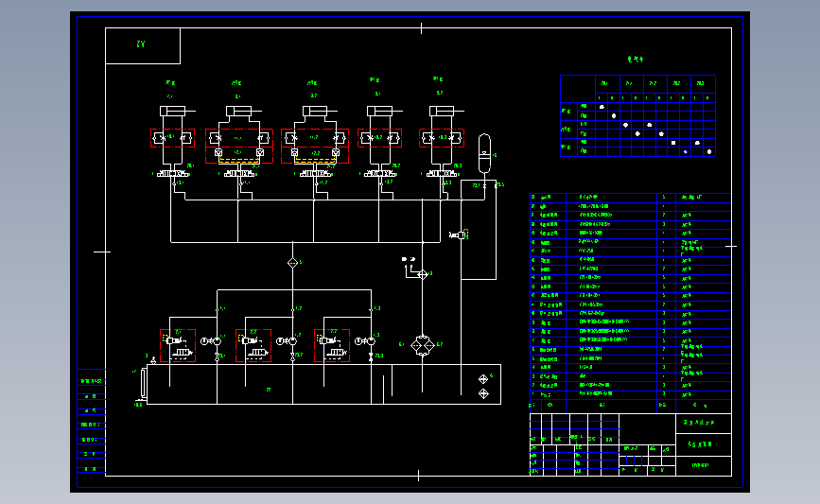The height and width of the screenshot is (504, 820).
Task: Click the duplex double-diamond filter on the return line
Action: [x=423, y=345]
